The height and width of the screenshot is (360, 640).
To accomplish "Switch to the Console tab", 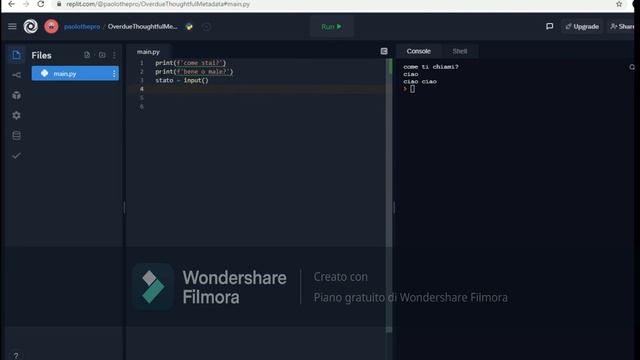I will pyautogui.click(x=418, y=51).
